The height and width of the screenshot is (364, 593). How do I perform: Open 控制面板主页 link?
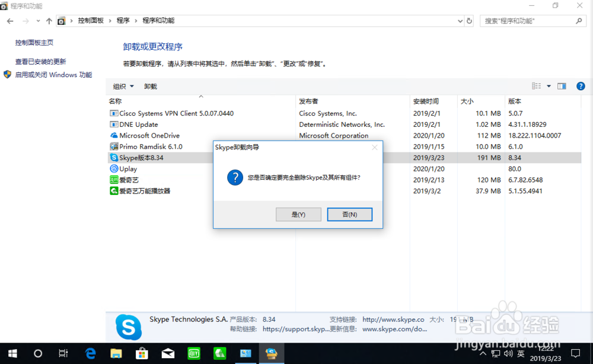[34, 42]
